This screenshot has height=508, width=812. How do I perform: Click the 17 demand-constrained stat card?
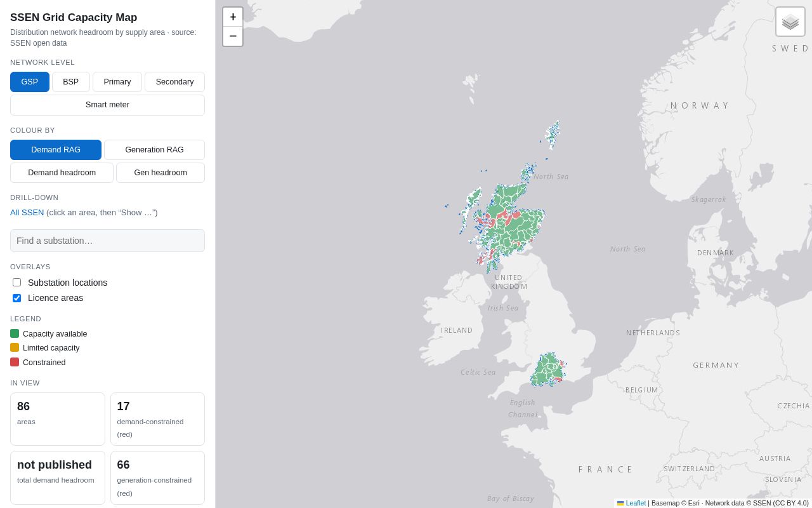click(157, 419)
